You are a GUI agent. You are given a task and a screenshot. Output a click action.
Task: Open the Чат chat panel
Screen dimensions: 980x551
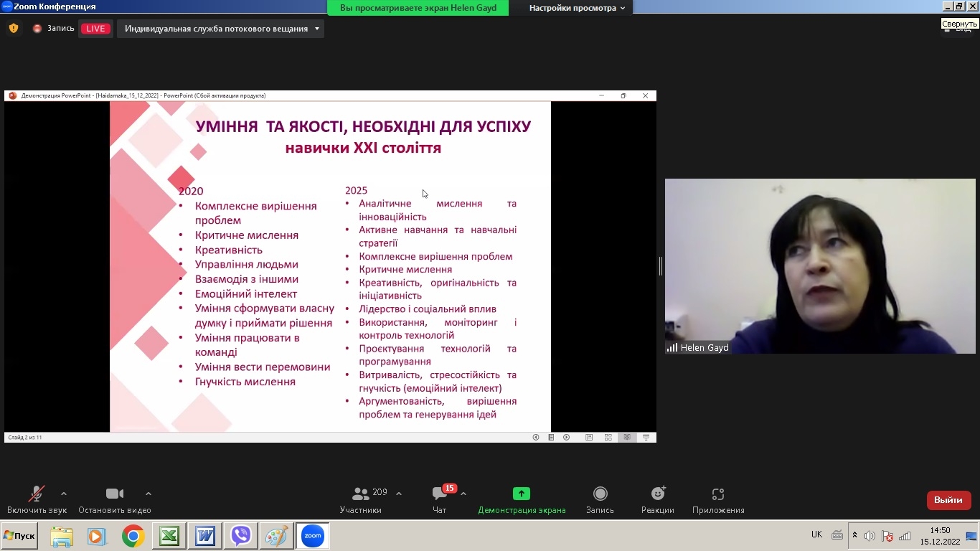(x=440, y=500)
